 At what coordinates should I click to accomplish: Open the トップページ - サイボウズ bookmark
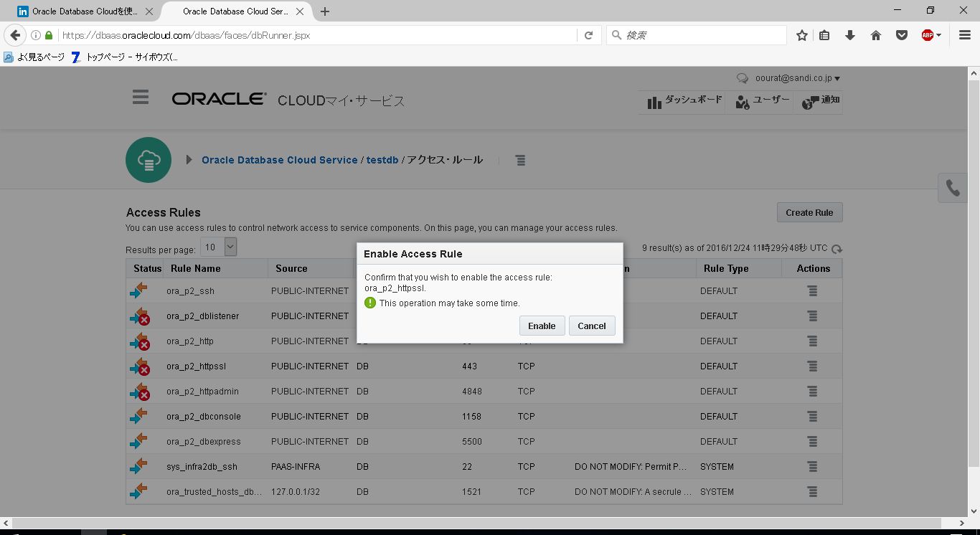click(x=125, y=57)
